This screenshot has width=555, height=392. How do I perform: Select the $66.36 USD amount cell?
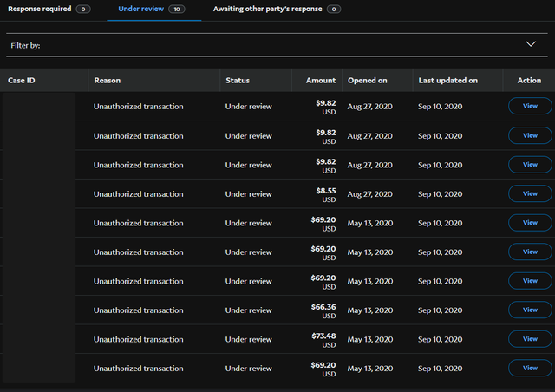tap(323, 310)
